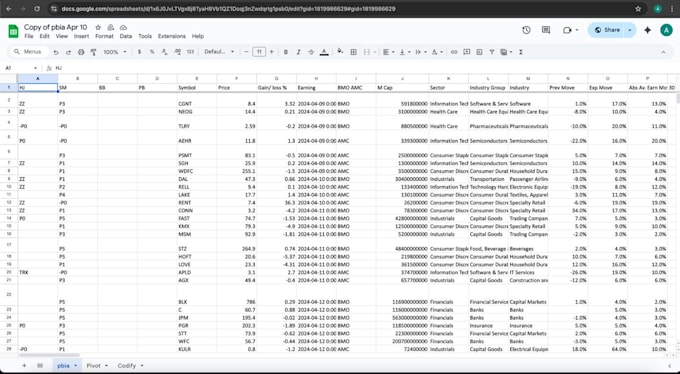This screenshot has width=680, height=374.
Task: Open the zoom level dropdown showing 100%
Action: [115, 52]
